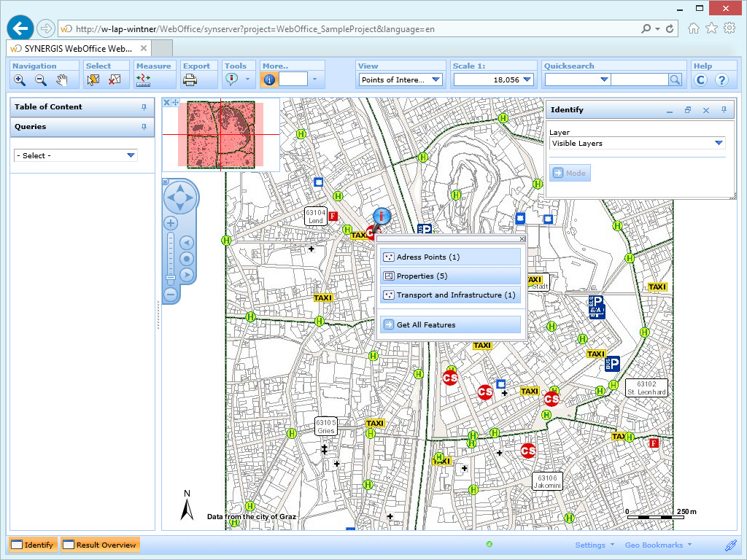This screenshot has width=747, height=560.
Task: Activate the Pan hand tool
Action: point(61,80)
